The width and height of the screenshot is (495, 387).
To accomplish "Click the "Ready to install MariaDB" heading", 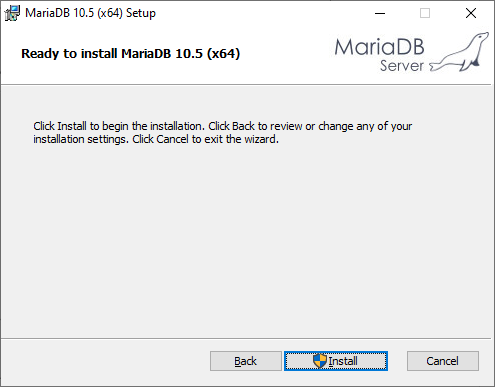I will (130, 54).
